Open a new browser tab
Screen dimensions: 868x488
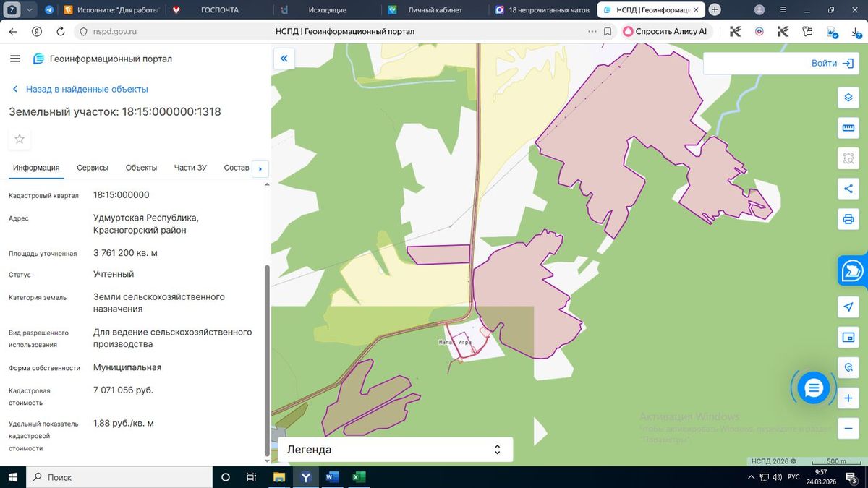point(715,10)
